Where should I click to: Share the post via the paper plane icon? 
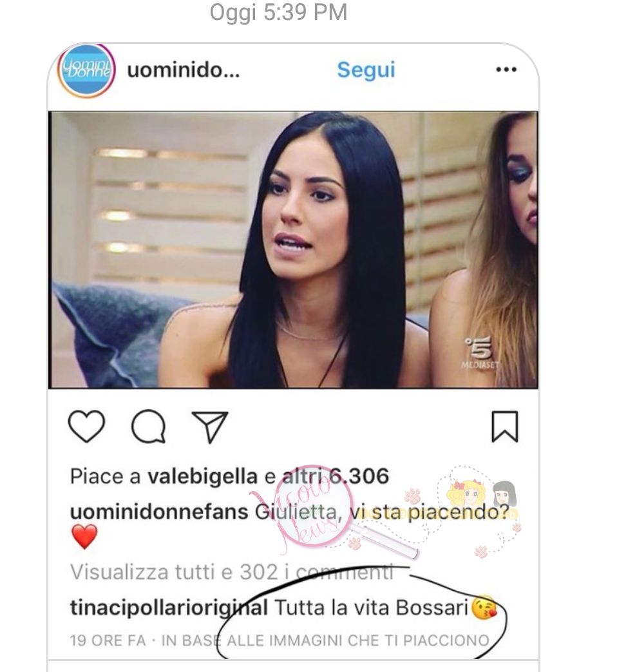pyautogui.click(x=209, y=427)
